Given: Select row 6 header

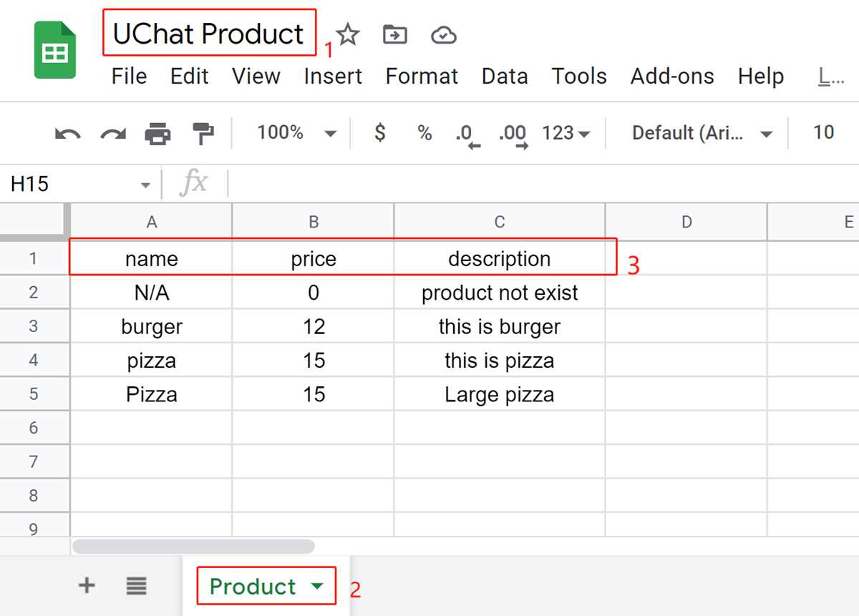Looking at the screenshot, I should coord(34,428).
